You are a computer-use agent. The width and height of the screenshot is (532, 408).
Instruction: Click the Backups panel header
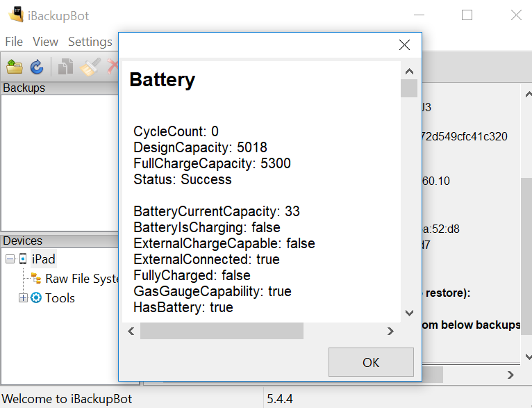[59, 88]
